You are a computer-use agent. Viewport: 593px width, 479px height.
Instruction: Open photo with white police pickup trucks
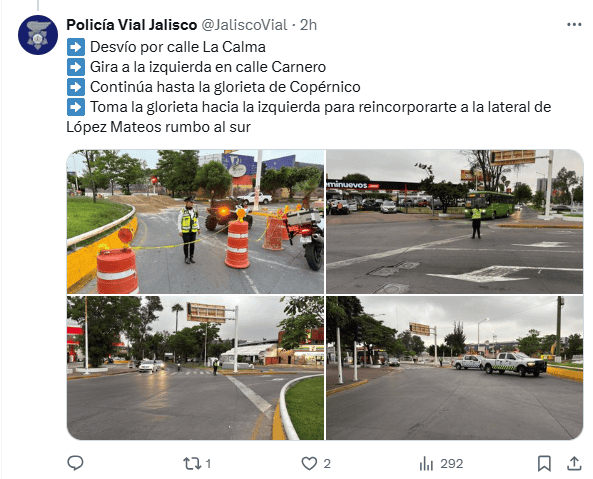455,368
